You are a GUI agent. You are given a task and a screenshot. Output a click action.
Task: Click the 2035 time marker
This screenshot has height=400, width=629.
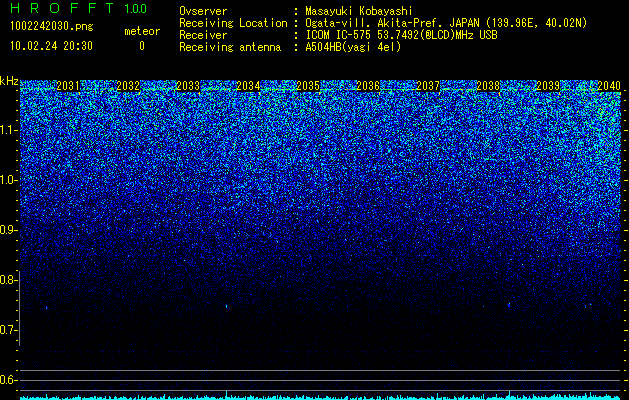point(308,86)
